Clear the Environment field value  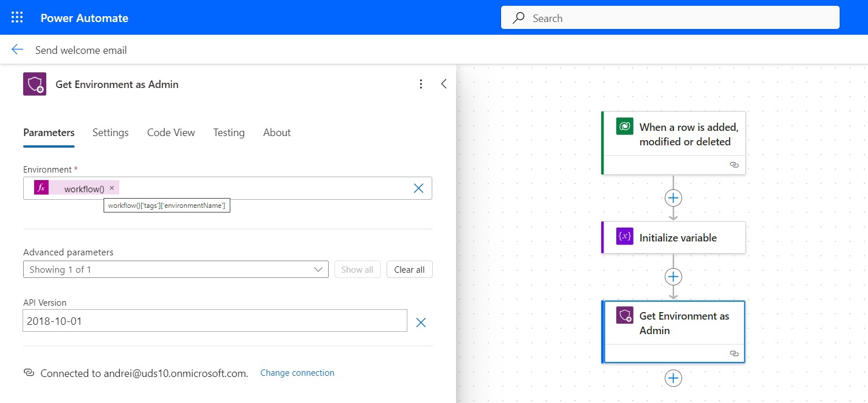click(418, 188)
